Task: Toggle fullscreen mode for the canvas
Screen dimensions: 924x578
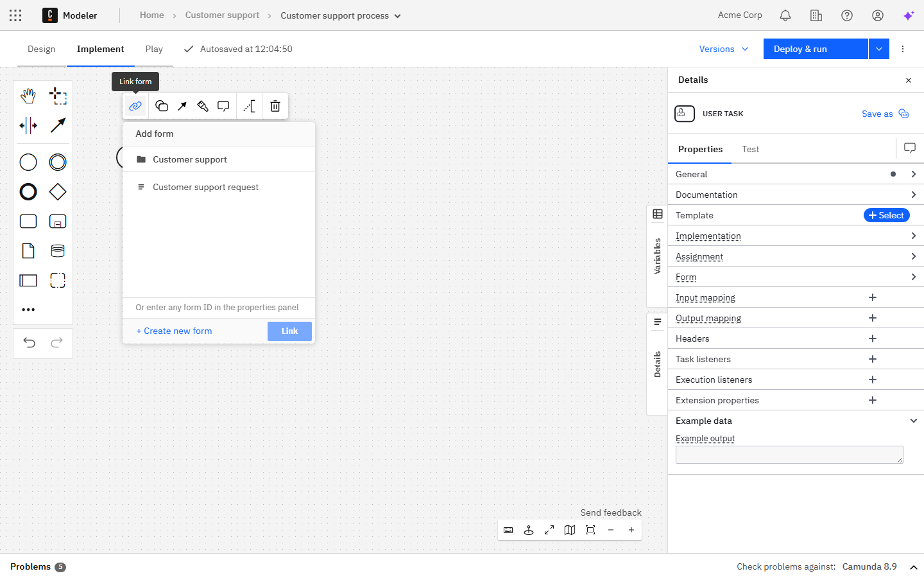Action: point(549,530)
